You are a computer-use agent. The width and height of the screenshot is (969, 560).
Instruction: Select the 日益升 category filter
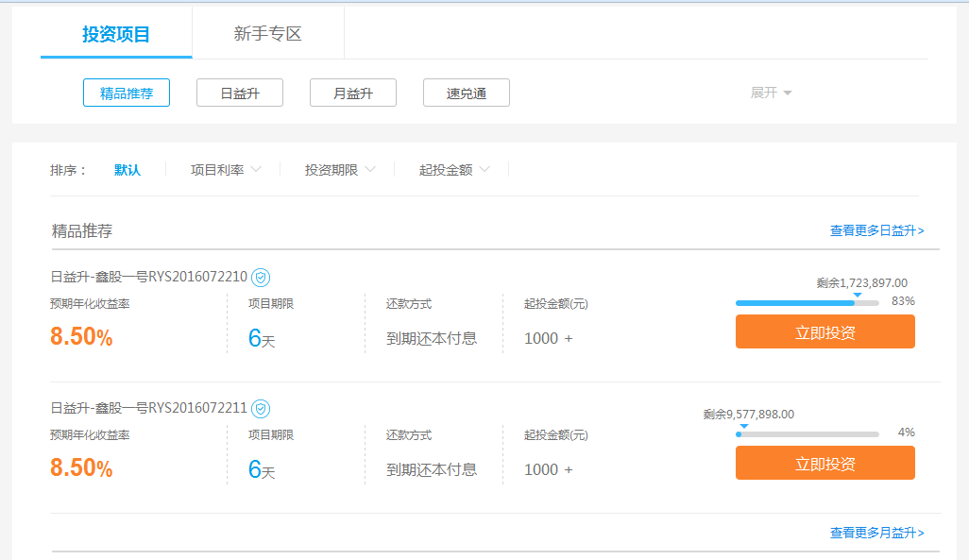tap(240, 93)
